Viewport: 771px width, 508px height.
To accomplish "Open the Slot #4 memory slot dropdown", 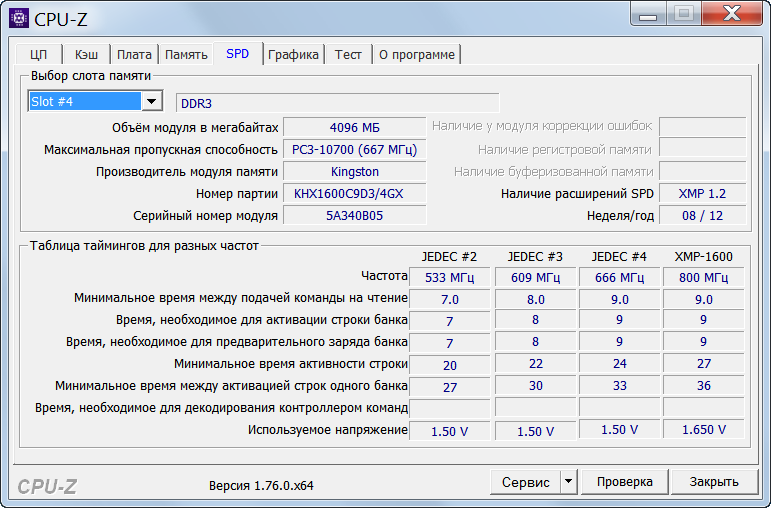I will tap(151, 101).
